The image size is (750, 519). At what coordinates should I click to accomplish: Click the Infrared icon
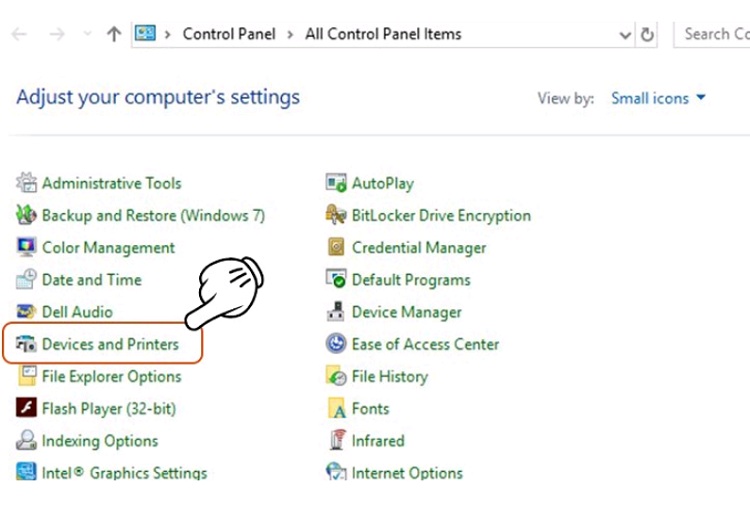[337, 440]
